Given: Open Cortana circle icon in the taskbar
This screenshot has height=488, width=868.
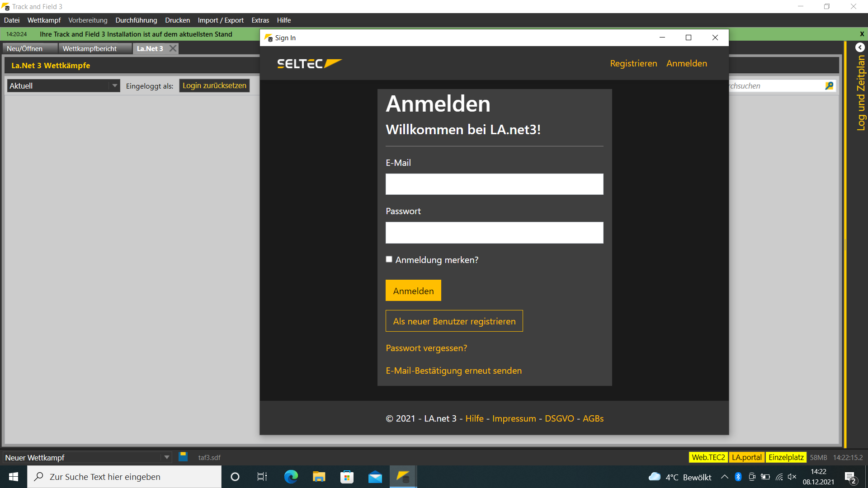Looking at the screenshot, I should pyautogui.click(x=235, y=477).
